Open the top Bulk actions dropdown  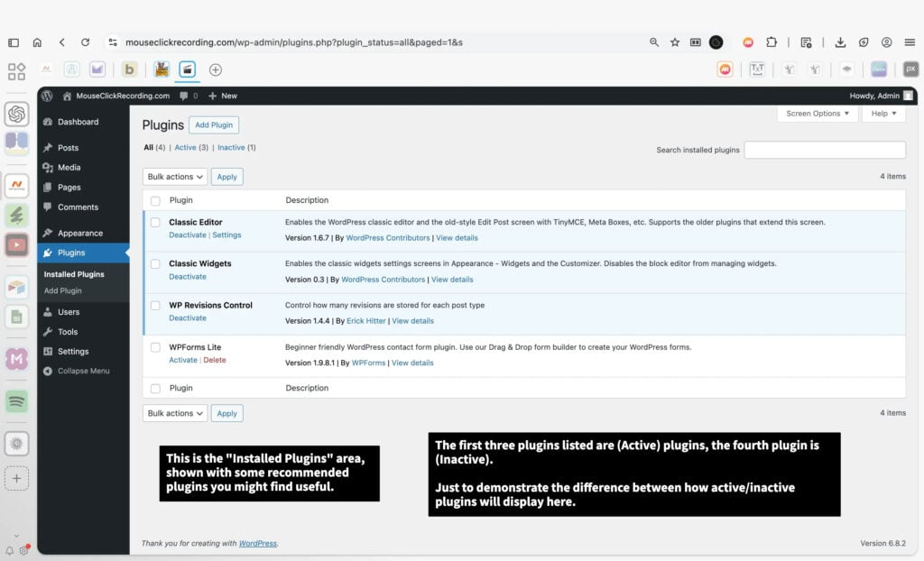coord(174,177)
